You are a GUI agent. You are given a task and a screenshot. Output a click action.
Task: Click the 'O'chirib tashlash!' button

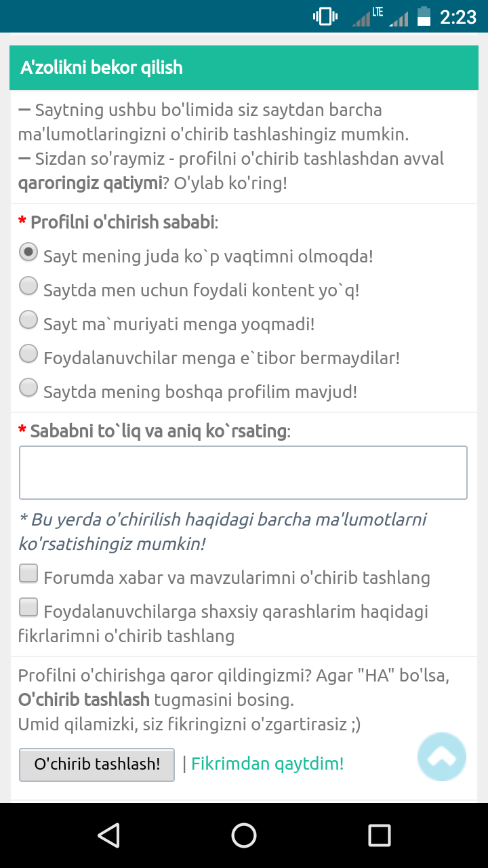(x=97, y=764)
